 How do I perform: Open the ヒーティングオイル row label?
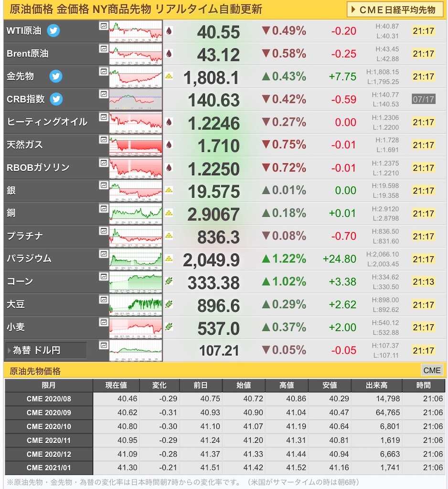(x=47, y=122)
